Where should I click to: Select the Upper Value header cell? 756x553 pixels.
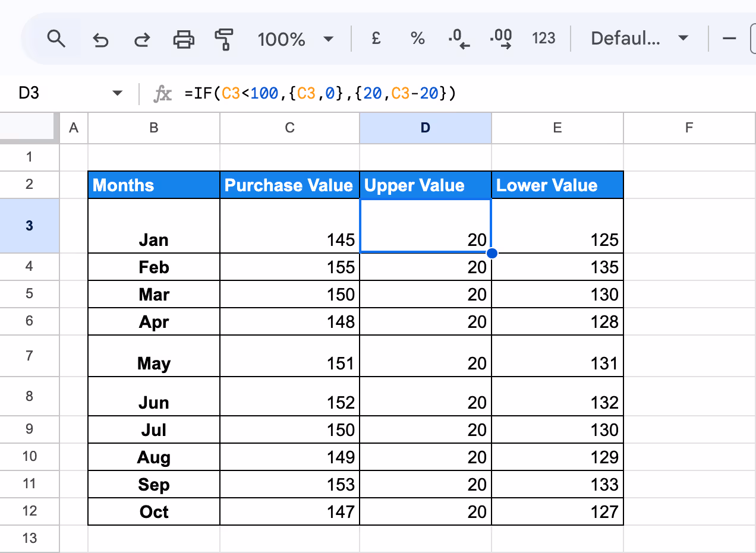coord(425,185)
